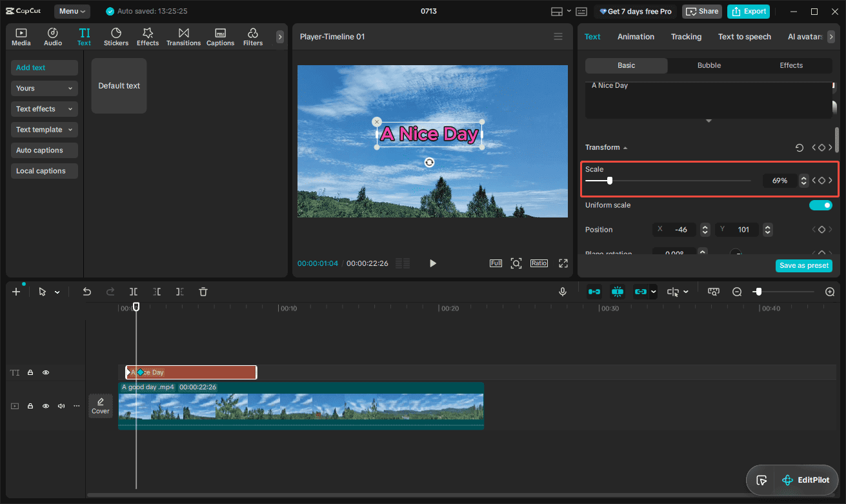Click the Ratio button in the player

tap(539, 263)
